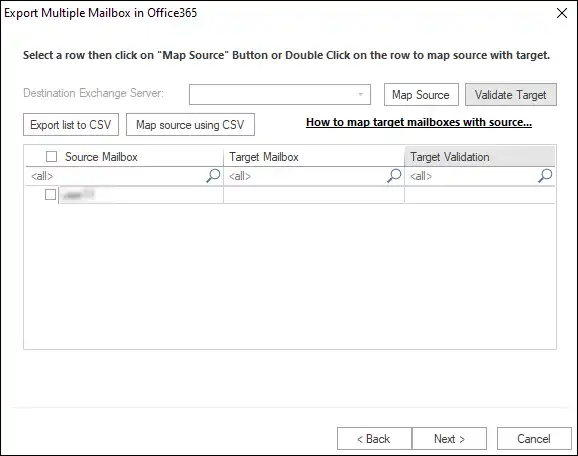Check the first mailbox row checkbox
578x456 pixels.
pos(50,194)
